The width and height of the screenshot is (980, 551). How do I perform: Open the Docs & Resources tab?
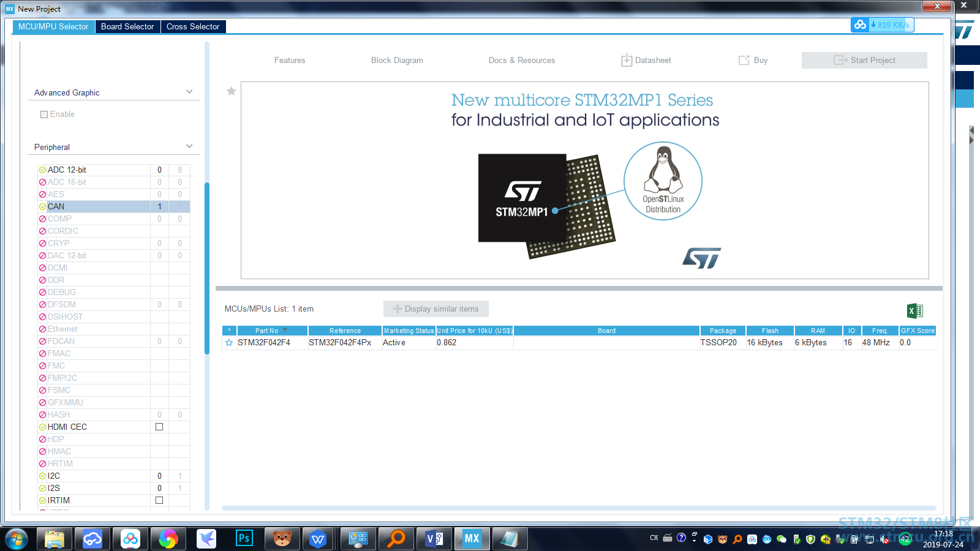click(x=522, y=60)
